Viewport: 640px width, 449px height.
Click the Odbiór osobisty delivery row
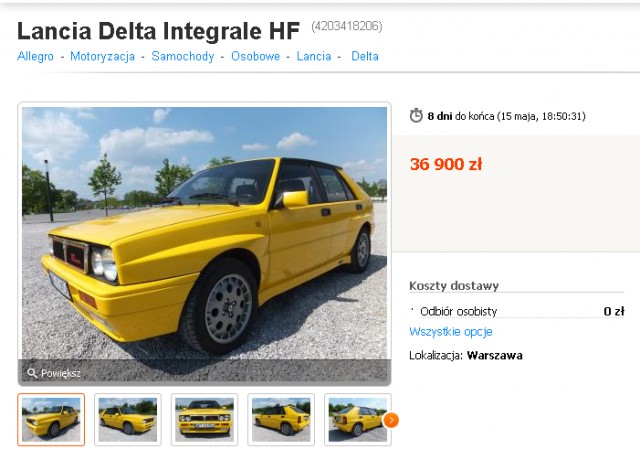pyautogui.click(x=517, y=311)
